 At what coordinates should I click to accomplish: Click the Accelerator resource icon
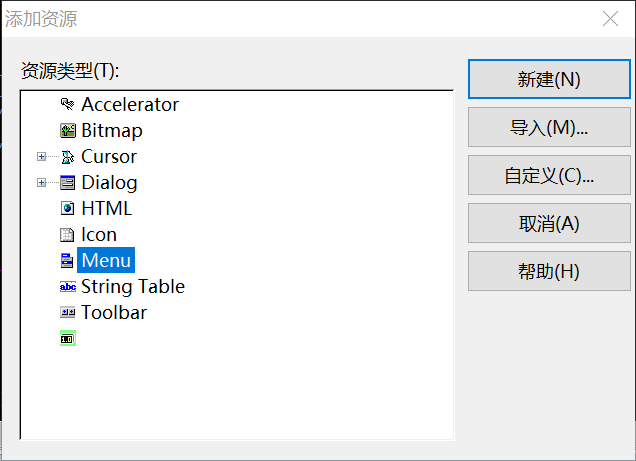coord(68,105)
